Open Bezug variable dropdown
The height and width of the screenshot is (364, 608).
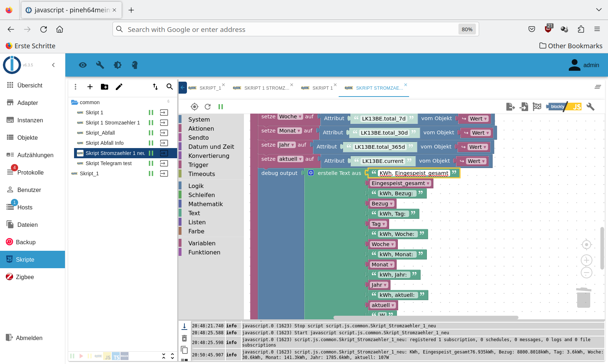(382, 204)
